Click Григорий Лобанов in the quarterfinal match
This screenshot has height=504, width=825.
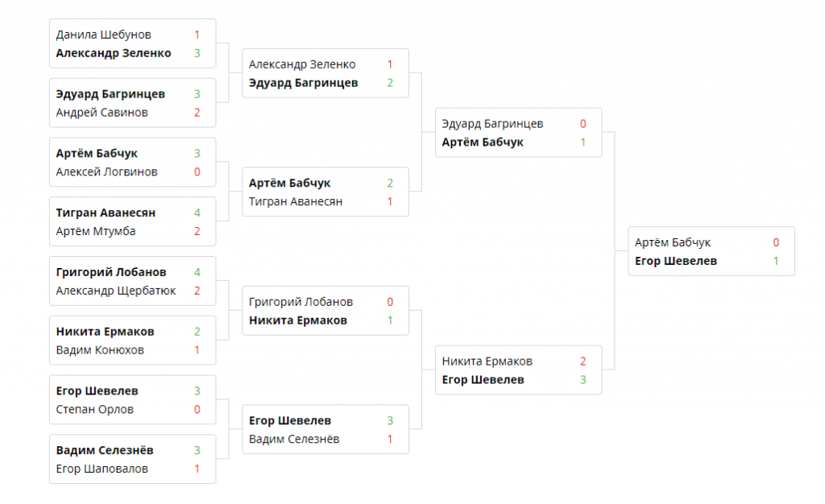tap(301, 302)
